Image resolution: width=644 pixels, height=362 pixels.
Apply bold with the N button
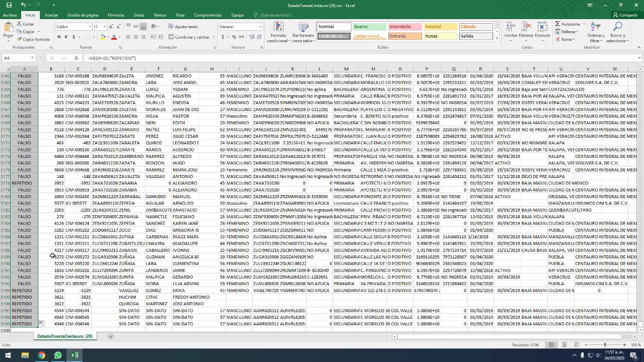pos(59,37)
